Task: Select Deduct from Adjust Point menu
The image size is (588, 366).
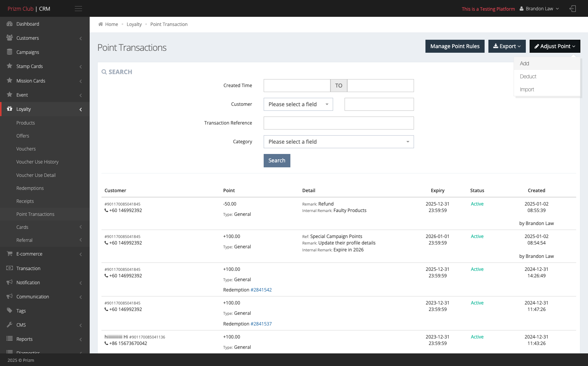Action: click(x=547, y=76)
